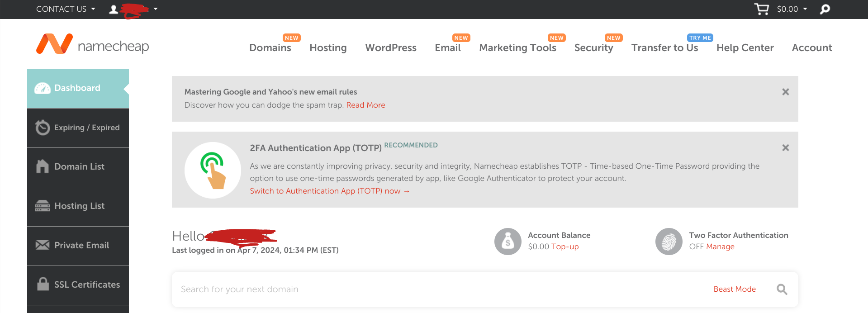868x313 pixels.
Task: Click the Namecheap logo
Action: pos(93,44)
